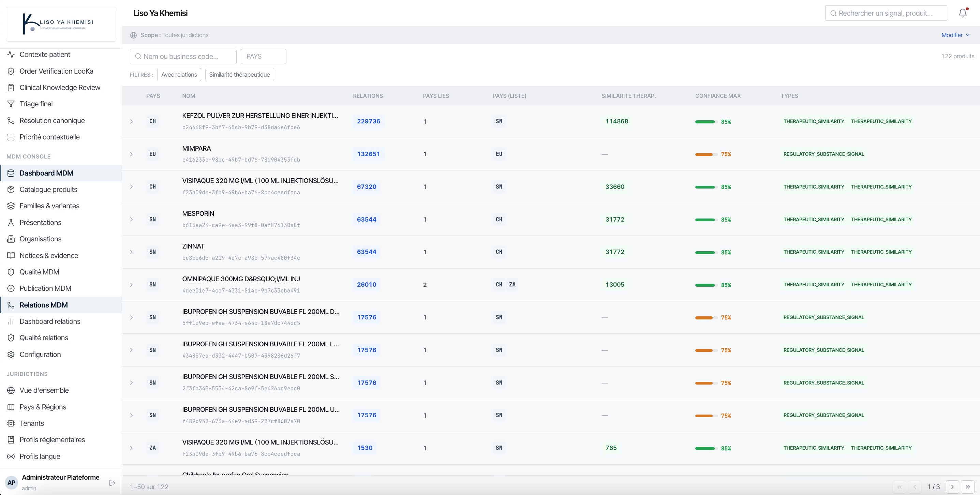Click the Tenants chip icon
980x495 pixels.
pos(11,423)
